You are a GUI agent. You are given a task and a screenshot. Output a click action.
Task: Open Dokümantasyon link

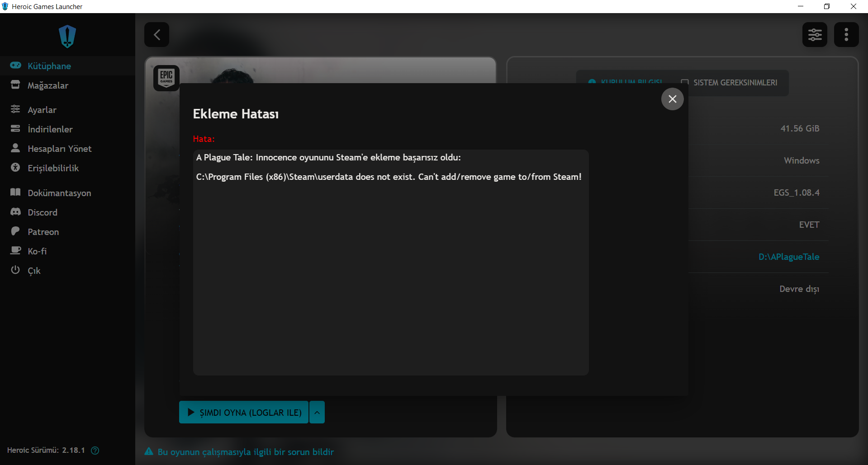(59, 193)
